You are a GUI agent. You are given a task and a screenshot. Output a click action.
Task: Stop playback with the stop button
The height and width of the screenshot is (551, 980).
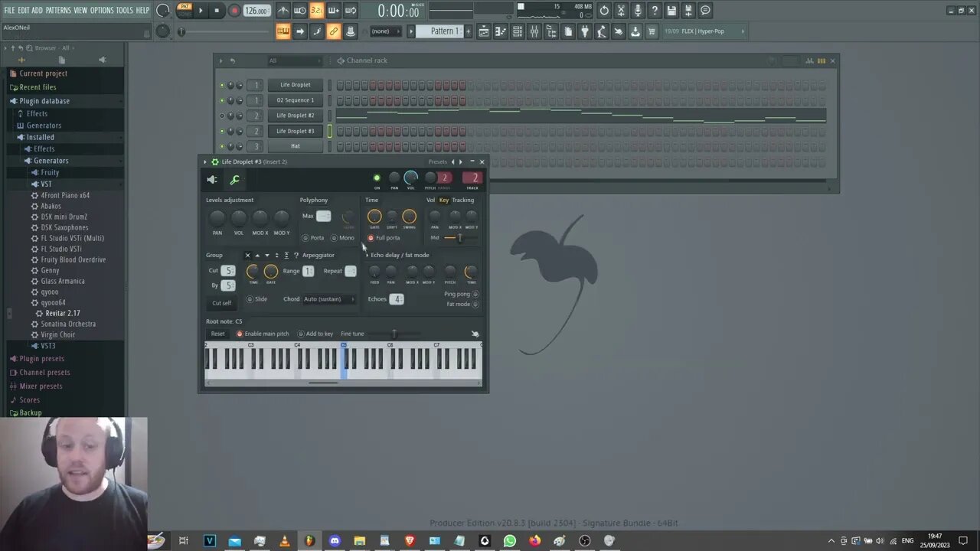(217, 11)
